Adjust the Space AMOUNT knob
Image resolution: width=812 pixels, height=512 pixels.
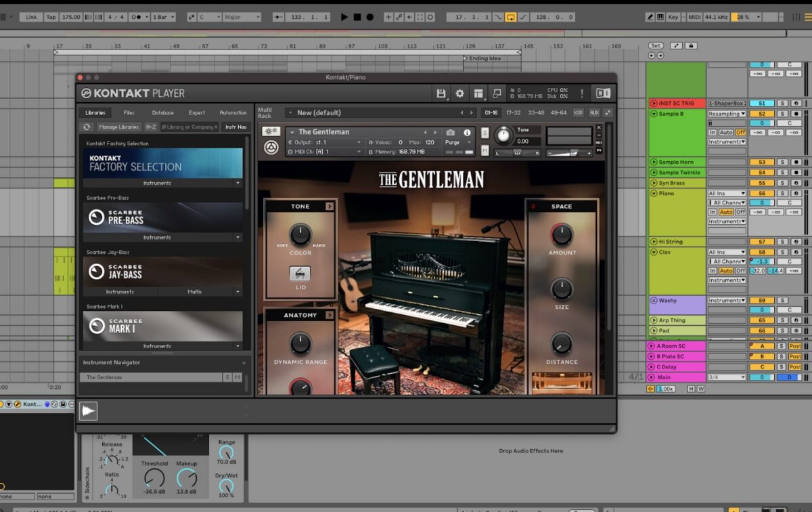point(561,234)
